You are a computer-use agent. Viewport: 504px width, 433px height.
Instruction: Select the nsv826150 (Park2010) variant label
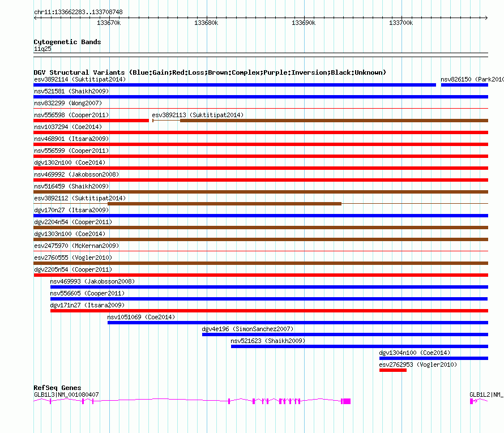pos(472,79)
